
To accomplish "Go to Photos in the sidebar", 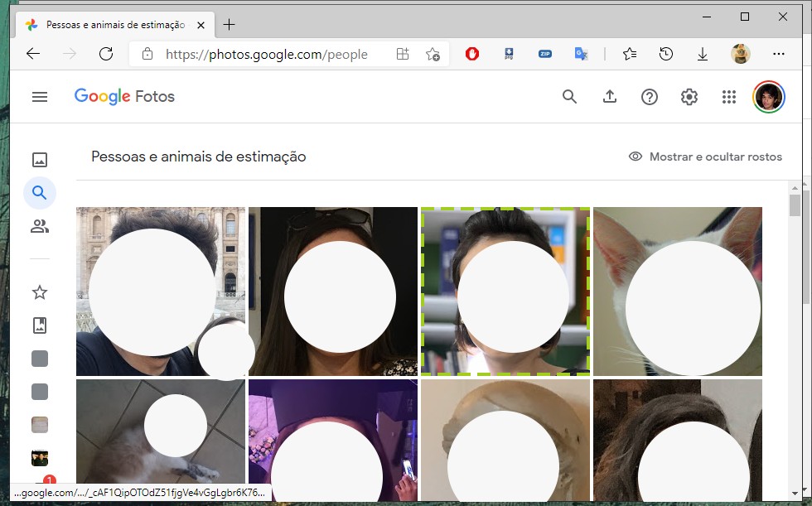I will pyautogui.click(x=40, y=159).
